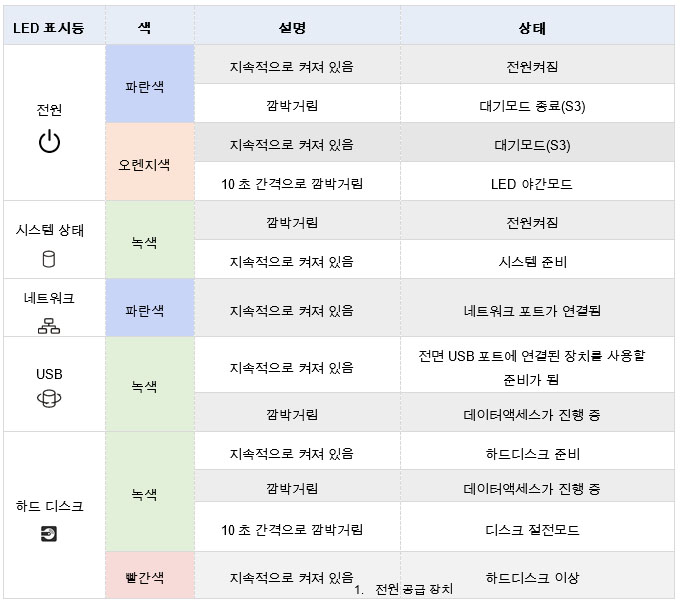This screenshot has height=606, width=680.
Task: Click the cylinder icon under 시스템 상태
Action: click(x=49, y=259)
